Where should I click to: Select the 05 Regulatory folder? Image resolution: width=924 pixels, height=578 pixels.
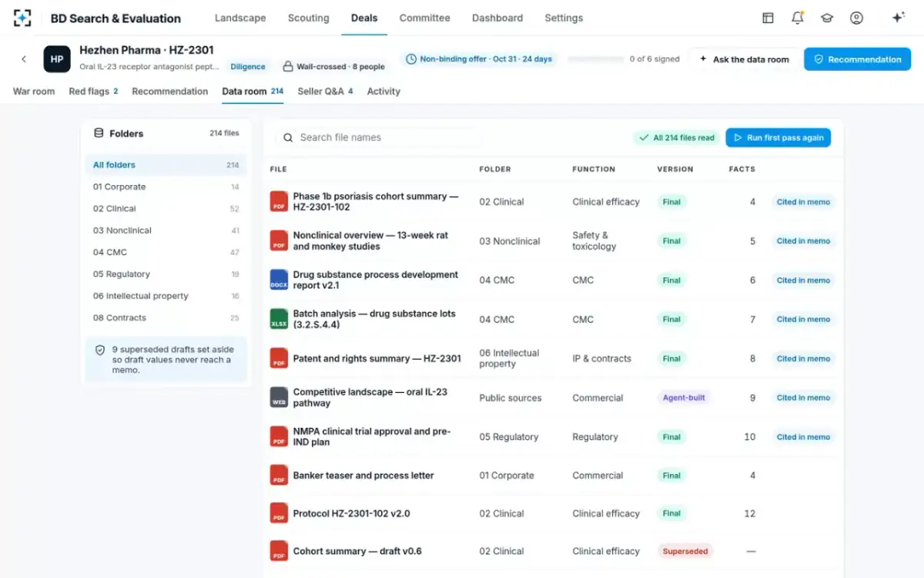point(166,274)
